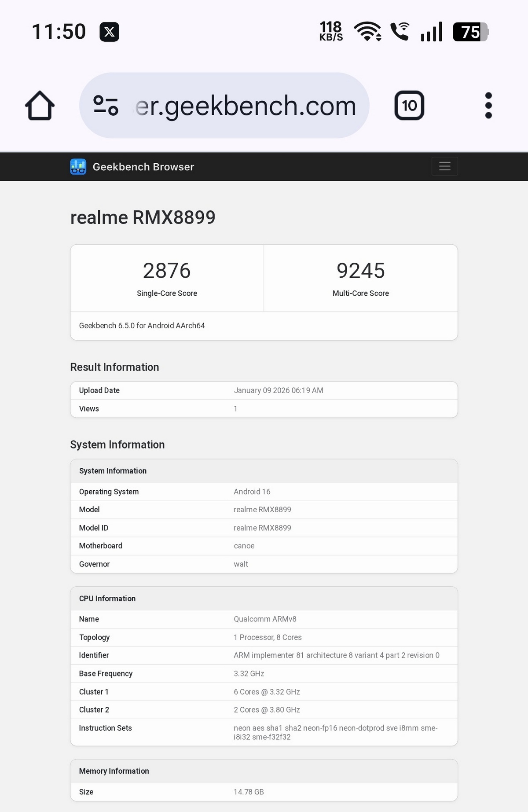528x812 pixels.
Task: Click the Geekbench logo icon
Action: pyautogui.click(x=78, y=167)
